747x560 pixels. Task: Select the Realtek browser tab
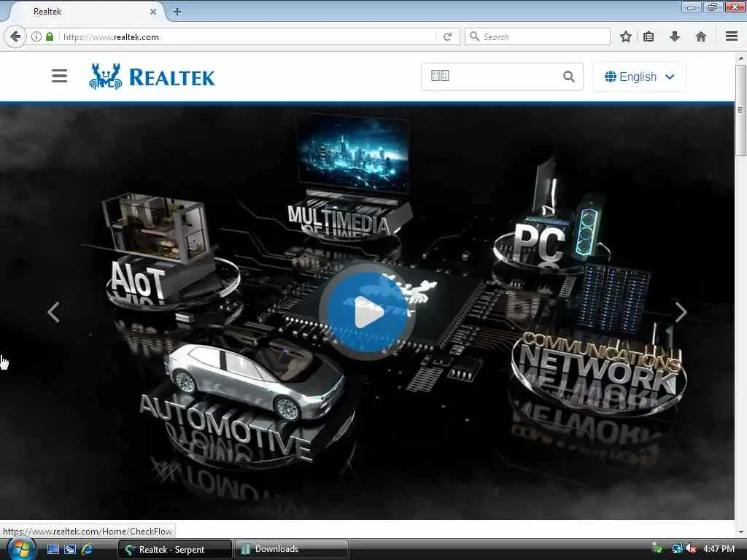(86, 12)
